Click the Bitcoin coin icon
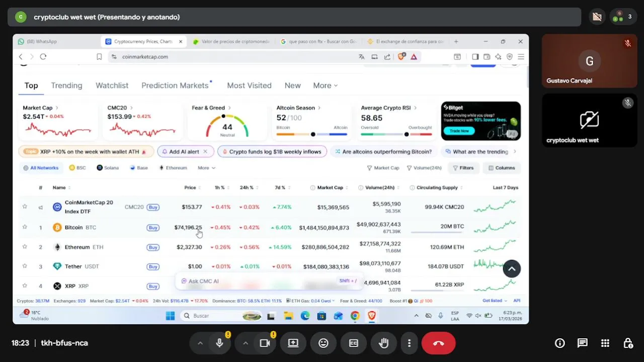 coord(57,227)
